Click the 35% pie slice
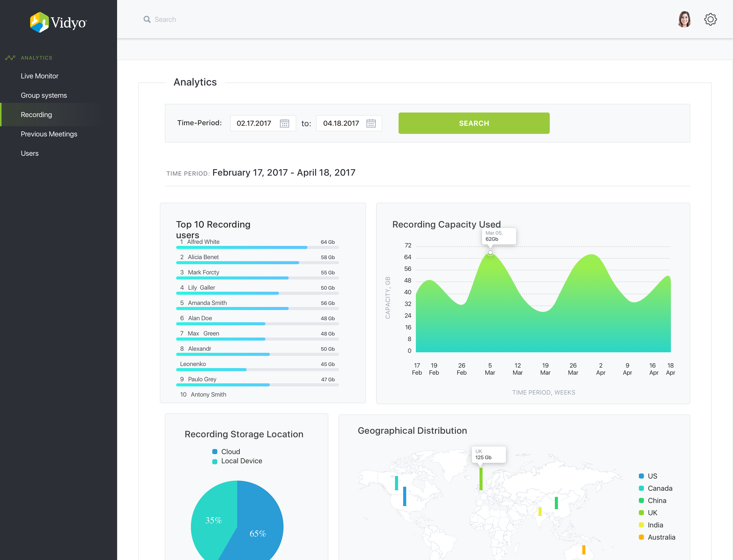Image resolution: width=733 pixels, height=560 pixels. [x=213, y=520]
